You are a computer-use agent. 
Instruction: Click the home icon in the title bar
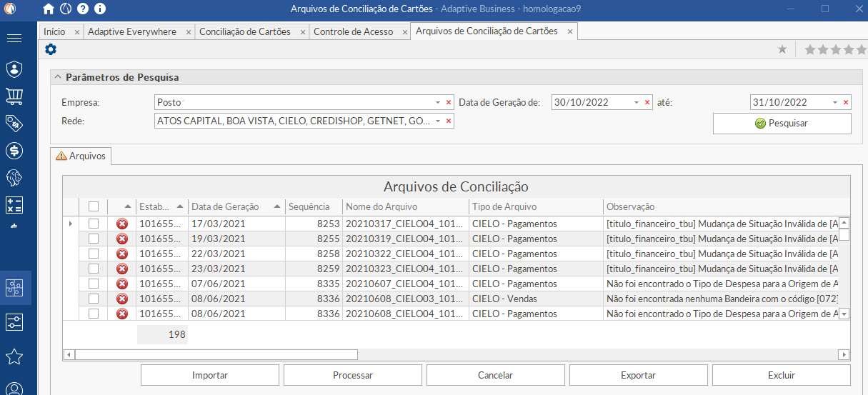pos(49,9)
